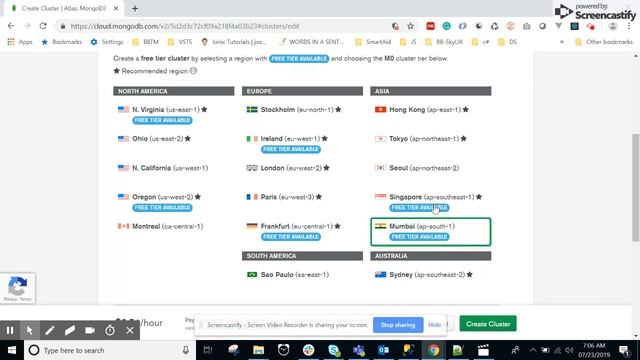The width and height of the screenshot is (640, 360).
Task: Reload the page with the refresh icon
Action: coord(43,26)
